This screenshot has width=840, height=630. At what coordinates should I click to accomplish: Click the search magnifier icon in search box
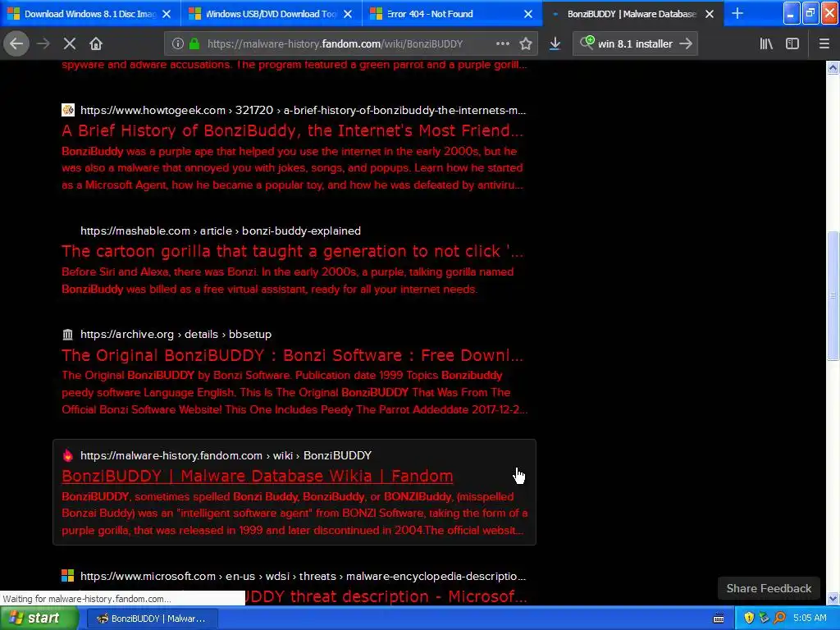587,43
